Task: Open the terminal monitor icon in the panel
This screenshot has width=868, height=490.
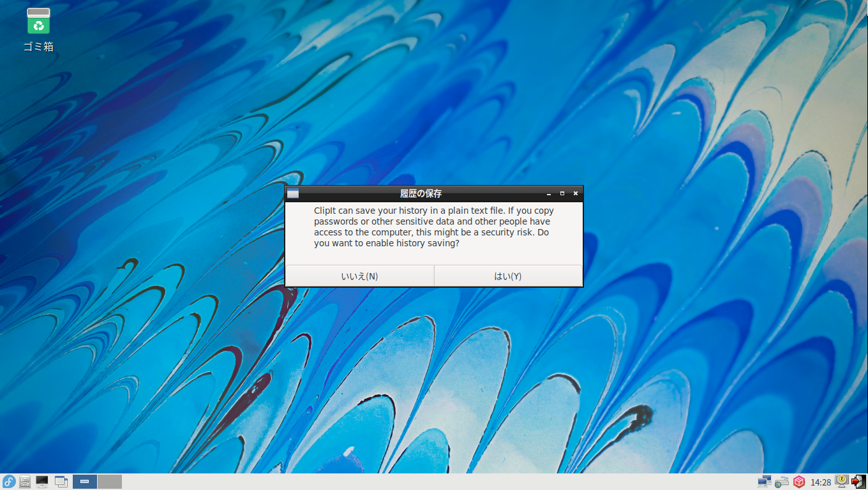Action: click(43, 482)
